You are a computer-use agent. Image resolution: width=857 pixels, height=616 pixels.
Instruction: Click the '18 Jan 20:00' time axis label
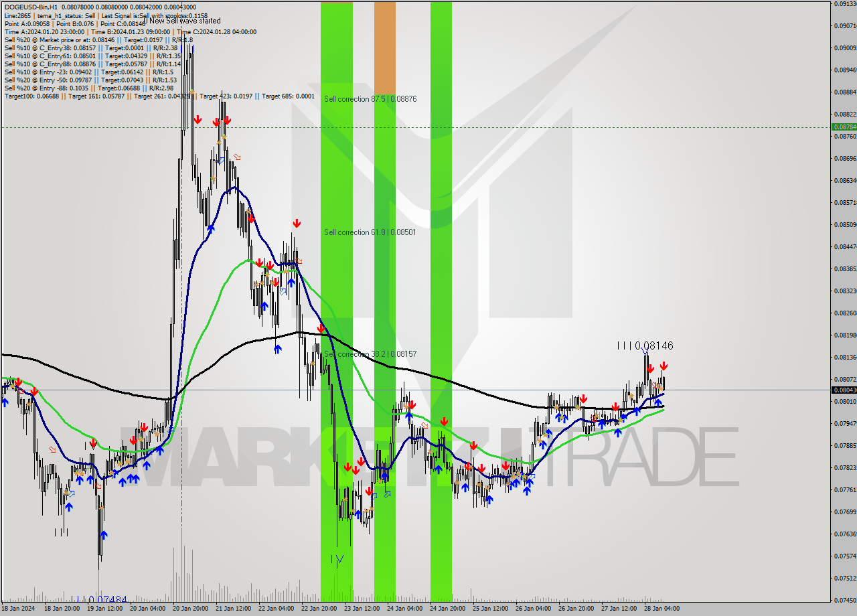coord(61,609)
